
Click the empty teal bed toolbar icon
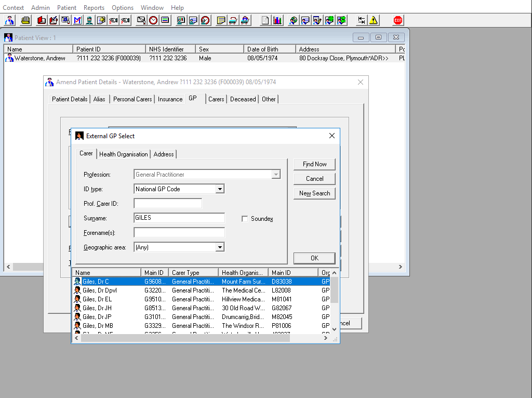(x=233, y=20)
